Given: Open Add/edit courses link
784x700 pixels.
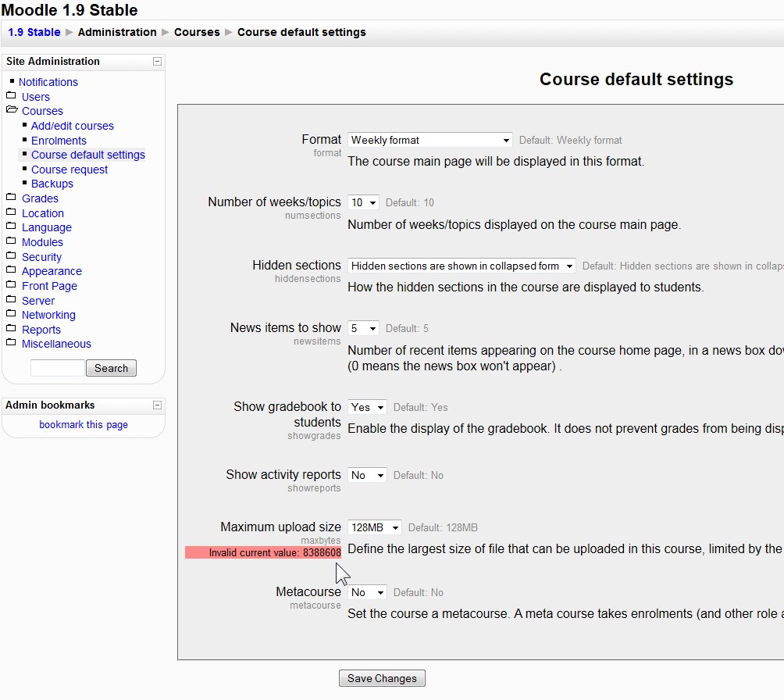Looking at the screenshot, I should pyautogui.click(x=73, y=126).
